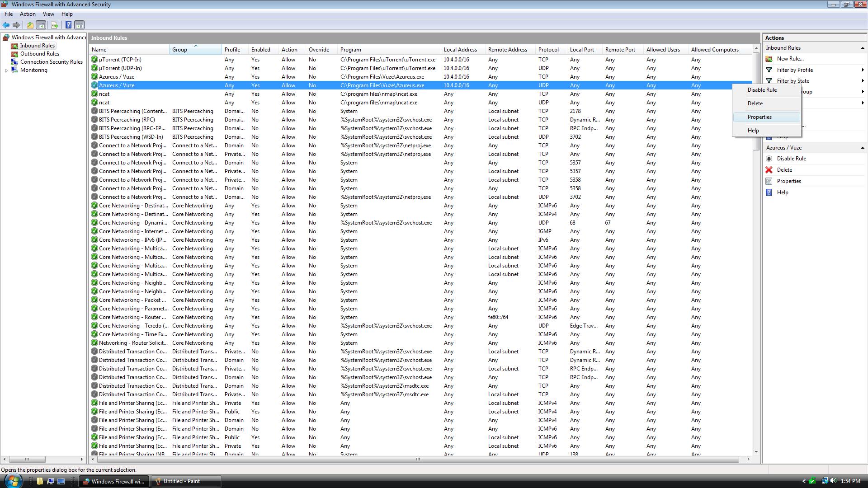Click the forward arrow in the toolbar
The image size is (868, 488).
pos(16,25)
